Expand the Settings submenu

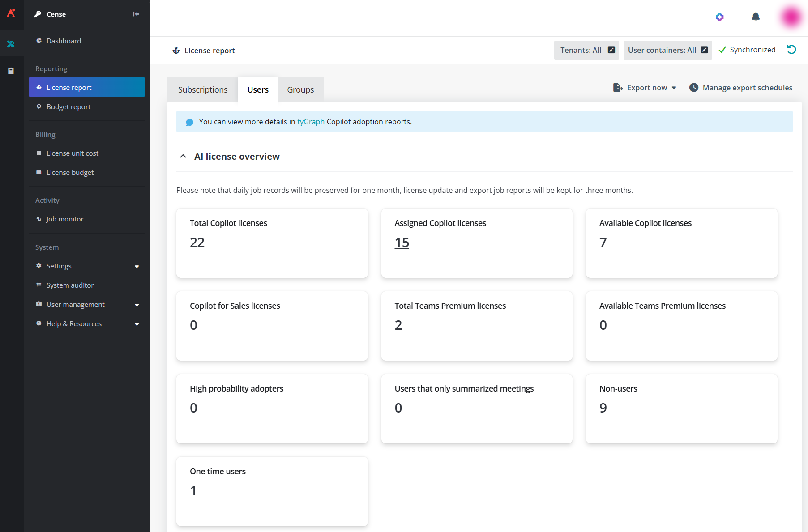tap(87, 266)
